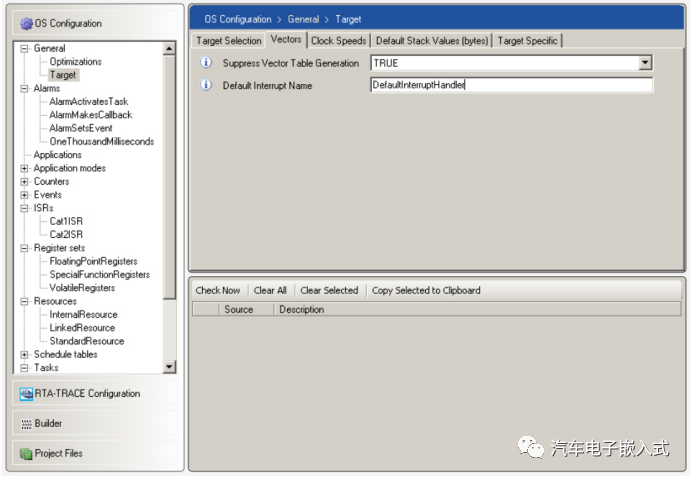Click the Default Interrupt Name input field
The height and width of the screenshot is (479, 692).
pyautogui.click(x=511, y=85)
